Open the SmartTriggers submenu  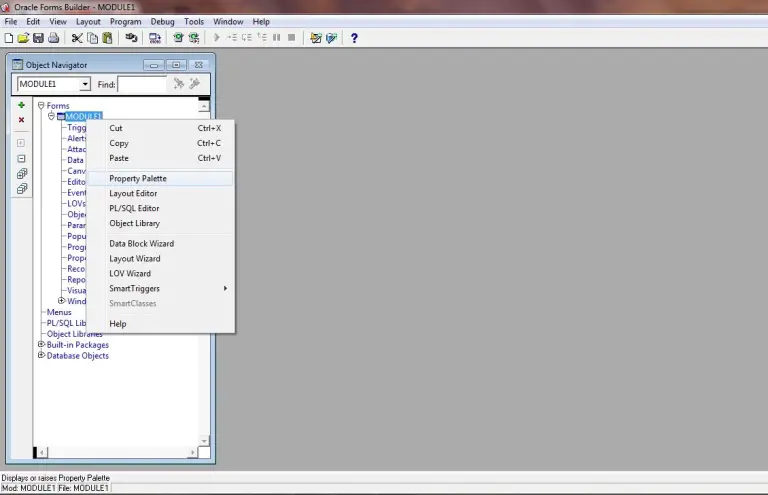click(x=161, y=288)
